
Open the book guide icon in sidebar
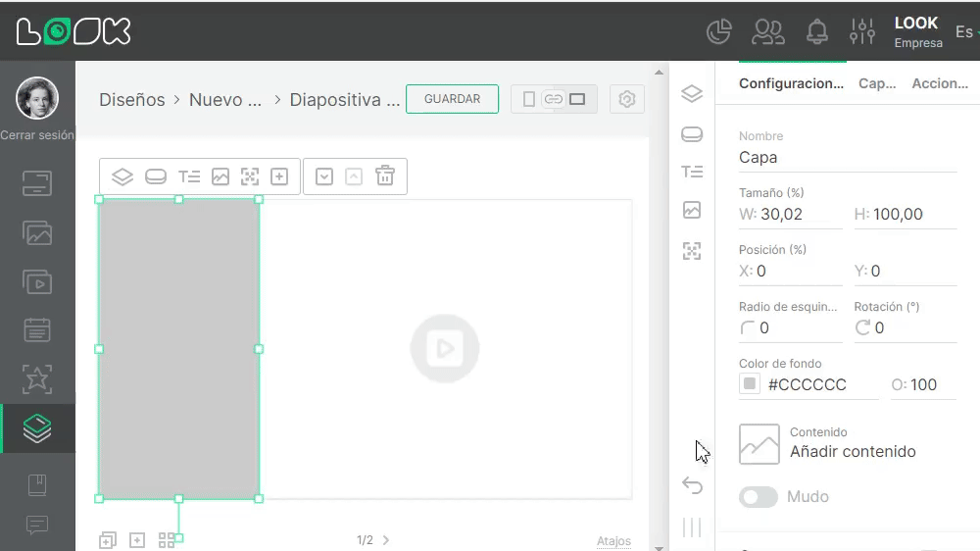point(37,484)
